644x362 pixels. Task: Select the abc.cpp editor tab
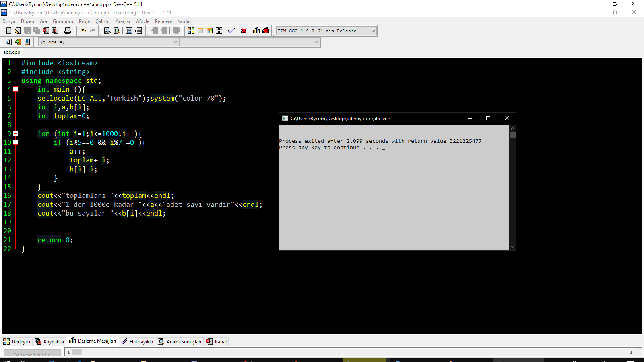[12, 52]
